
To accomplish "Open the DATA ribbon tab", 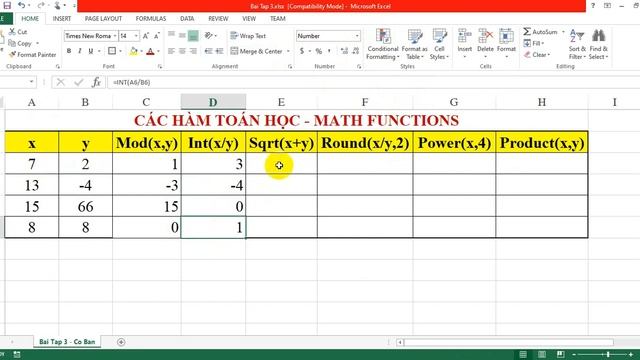I will (x=187, y=18).
